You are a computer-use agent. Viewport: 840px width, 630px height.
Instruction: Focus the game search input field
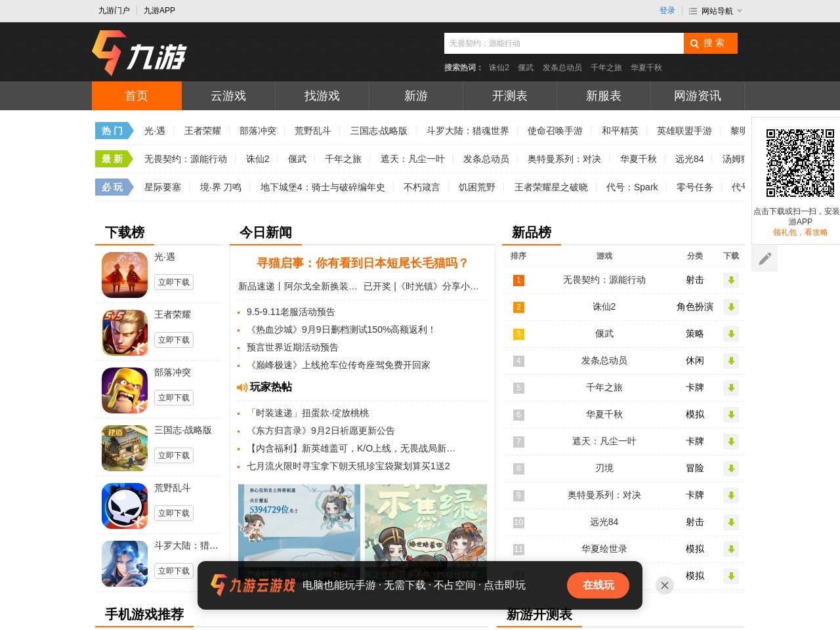[x=564, y=43]
